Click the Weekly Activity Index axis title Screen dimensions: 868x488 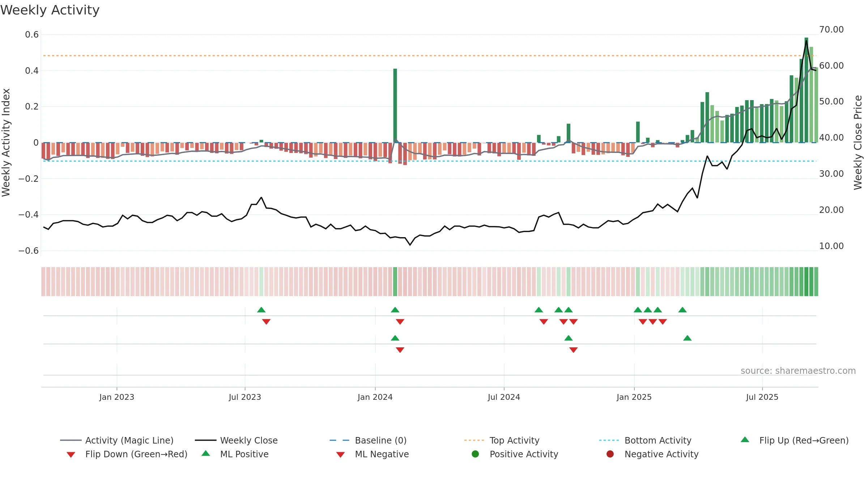pyautogui.click(x=6, y=142)
